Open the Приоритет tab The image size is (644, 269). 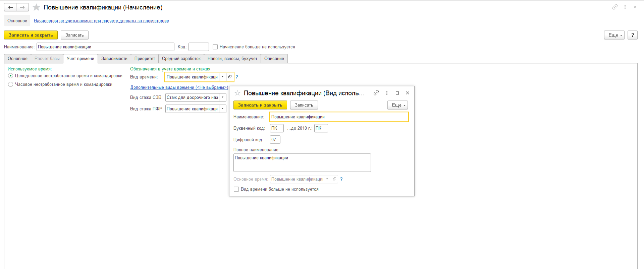coord(145,59)
